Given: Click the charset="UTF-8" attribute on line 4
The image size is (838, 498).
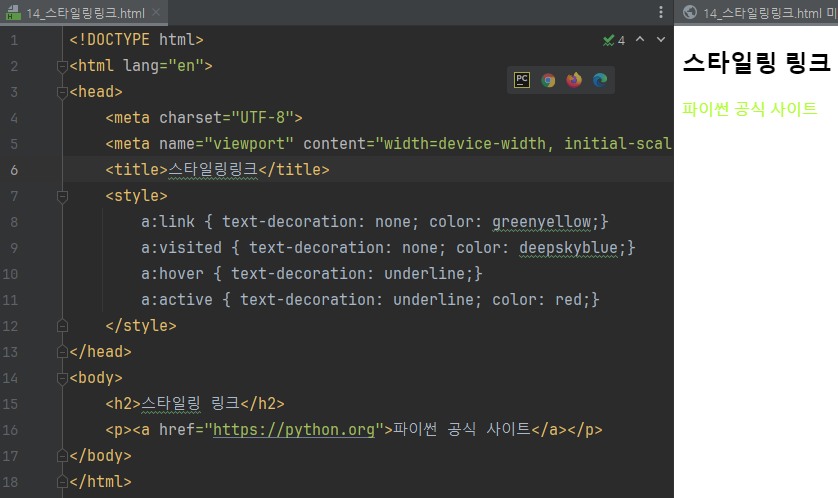Looking at the screenshot, I should (x=227, y=118).
